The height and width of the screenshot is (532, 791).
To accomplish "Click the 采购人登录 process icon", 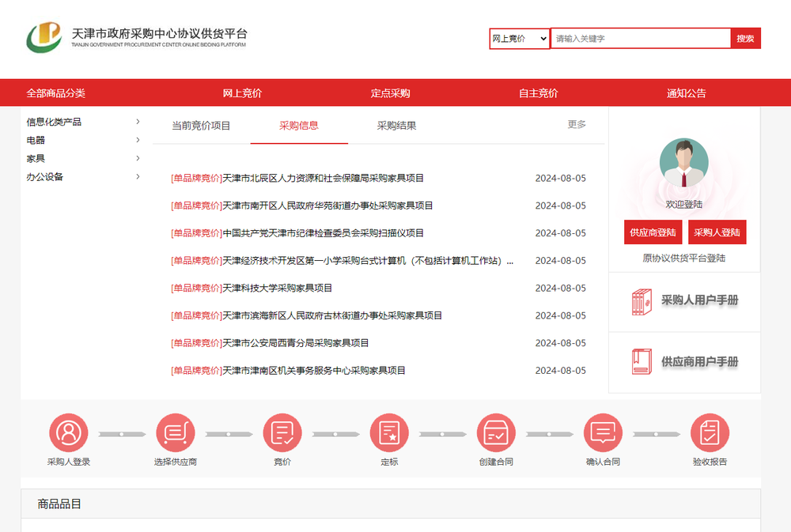I will [x=69, y=432].
